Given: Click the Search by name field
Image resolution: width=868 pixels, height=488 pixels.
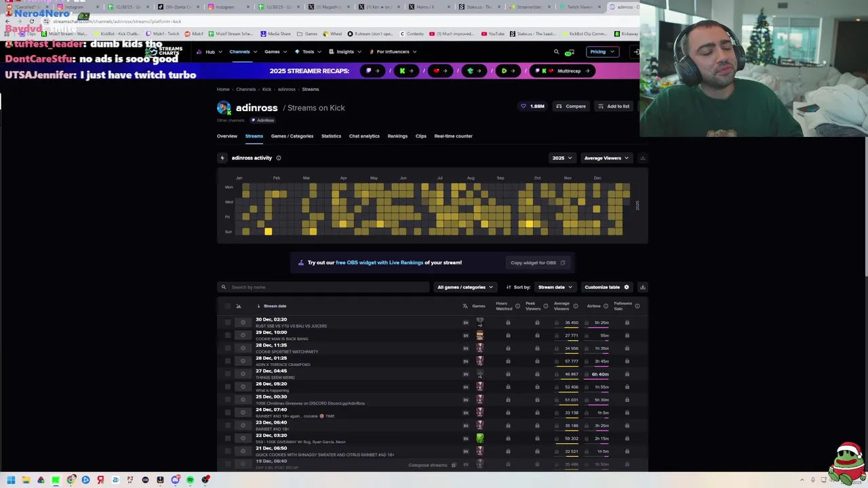Looking at the screenshot, I should pyautogui.click(x=323, y=287).
